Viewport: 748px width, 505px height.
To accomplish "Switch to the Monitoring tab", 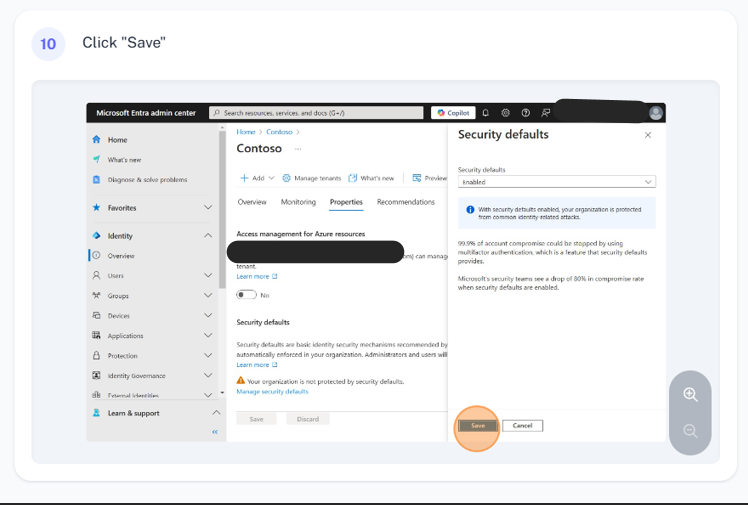I will pos(298,202).
